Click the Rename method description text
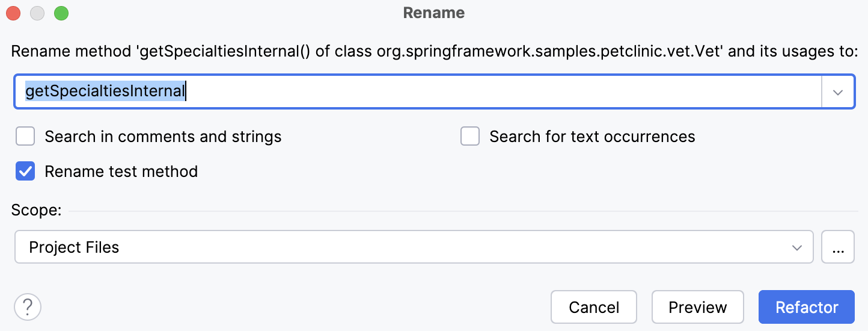 [x=434, y=51]
